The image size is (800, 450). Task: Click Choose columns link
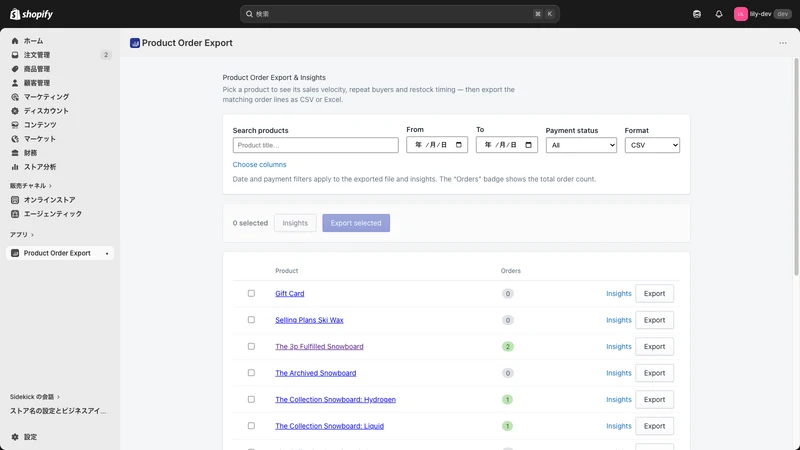[x=259, y=164]
